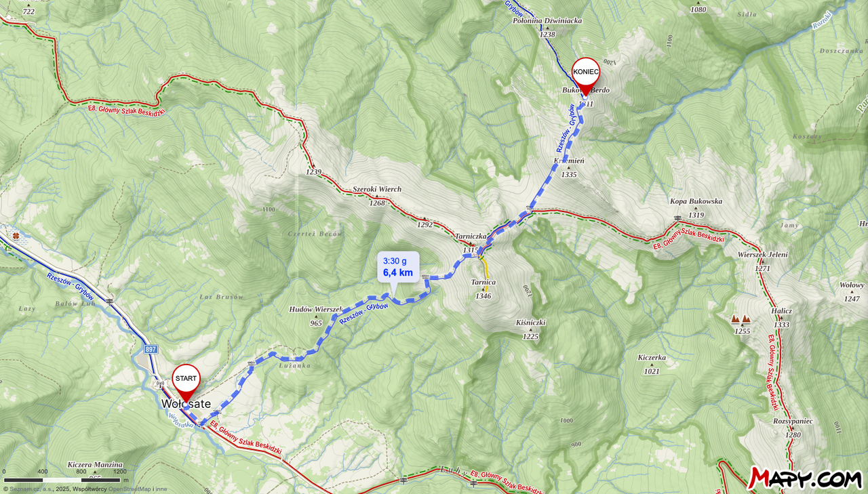Click the KONIEC destination marker pin

tap(586, 75)
